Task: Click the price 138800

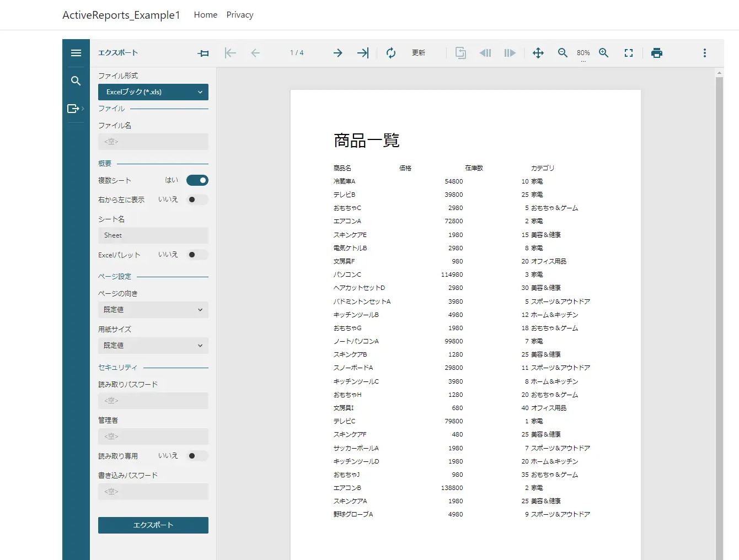Action: [452, 488]
